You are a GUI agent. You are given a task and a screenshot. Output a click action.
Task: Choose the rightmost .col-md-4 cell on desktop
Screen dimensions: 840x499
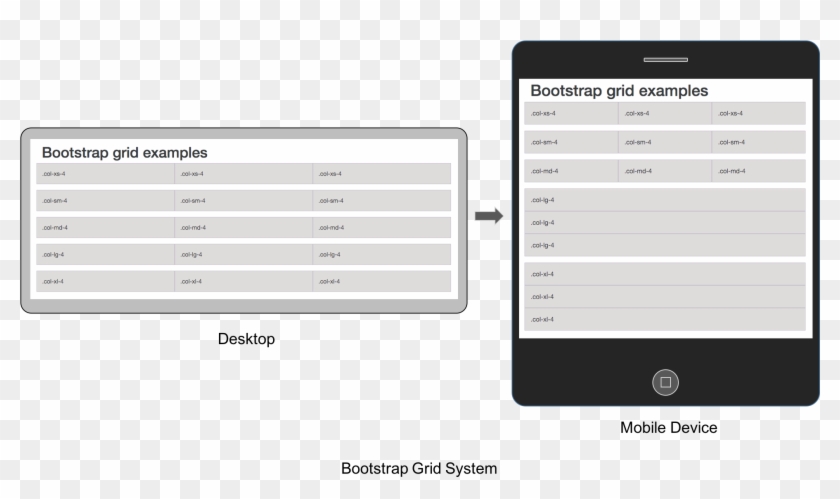[x=381, y=228]
